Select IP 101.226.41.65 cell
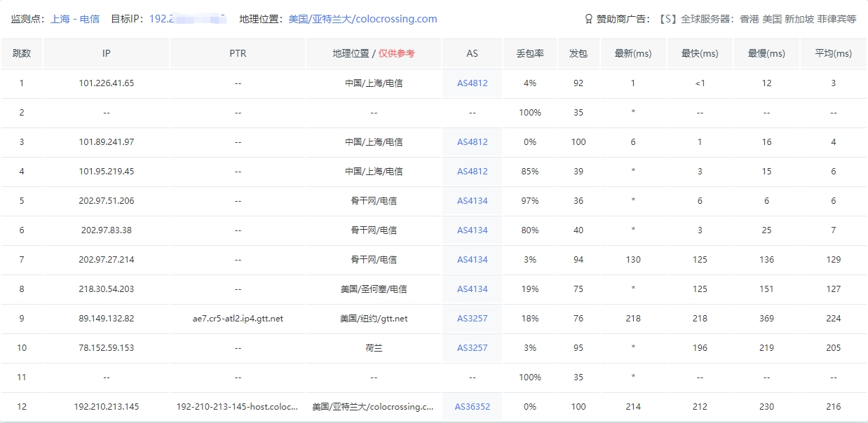Screen dimensions: 868x423 click(106, 83)
